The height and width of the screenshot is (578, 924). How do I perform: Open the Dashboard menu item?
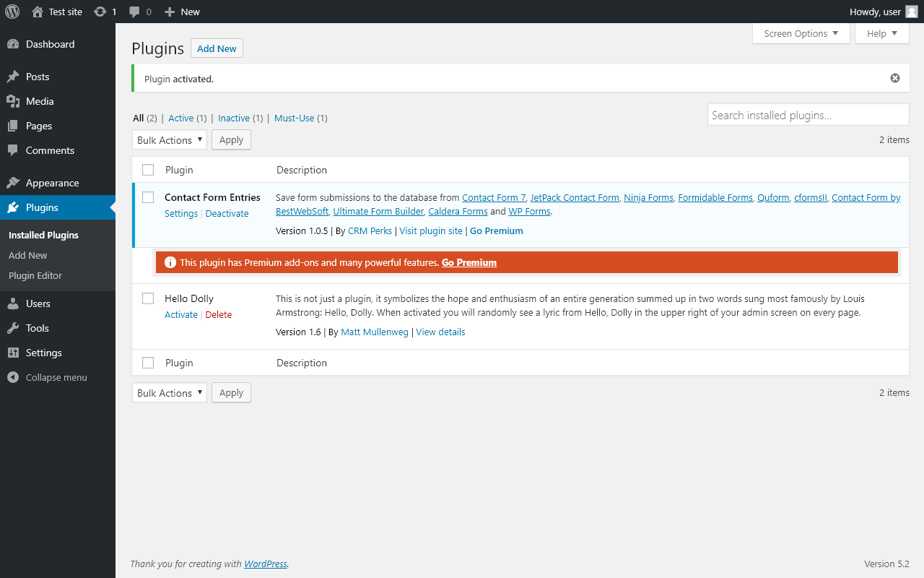[50, 44]
